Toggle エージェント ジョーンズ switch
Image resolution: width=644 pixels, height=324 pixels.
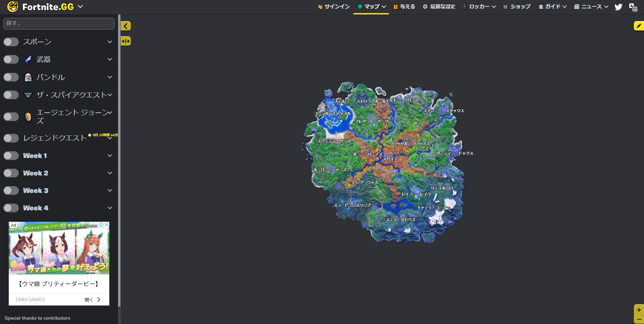tap(11, 117)
